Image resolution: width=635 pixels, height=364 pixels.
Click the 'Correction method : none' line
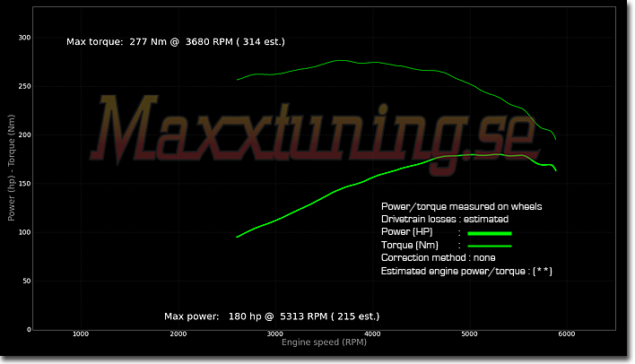[x=439, y=257]
